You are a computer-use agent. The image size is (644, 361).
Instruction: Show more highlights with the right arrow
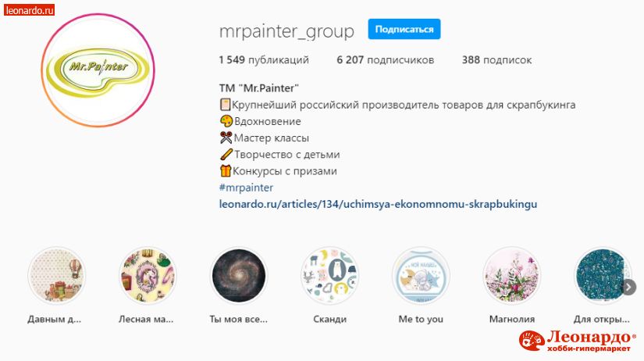[629, 287]
